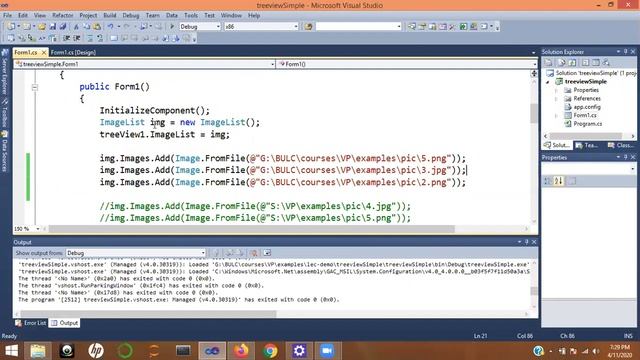The width and height of the screenshot is (640, 360).
Task: Collapse the treeviewSimple project node
Action: pyautogui.click(x=548, y=82)
